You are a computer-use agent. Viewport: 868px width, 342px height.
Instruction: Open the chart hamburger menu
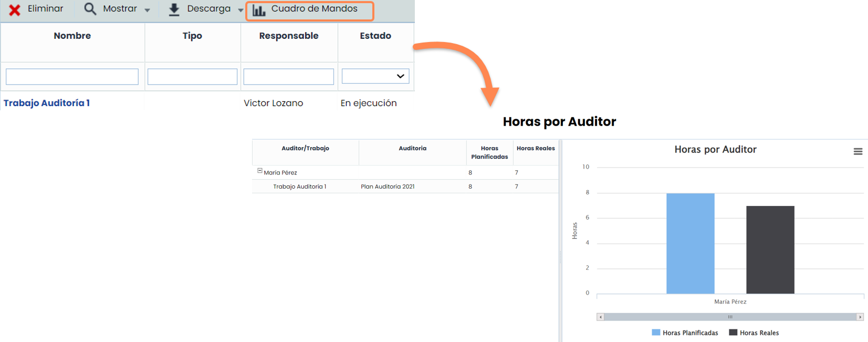click(858, 151)
